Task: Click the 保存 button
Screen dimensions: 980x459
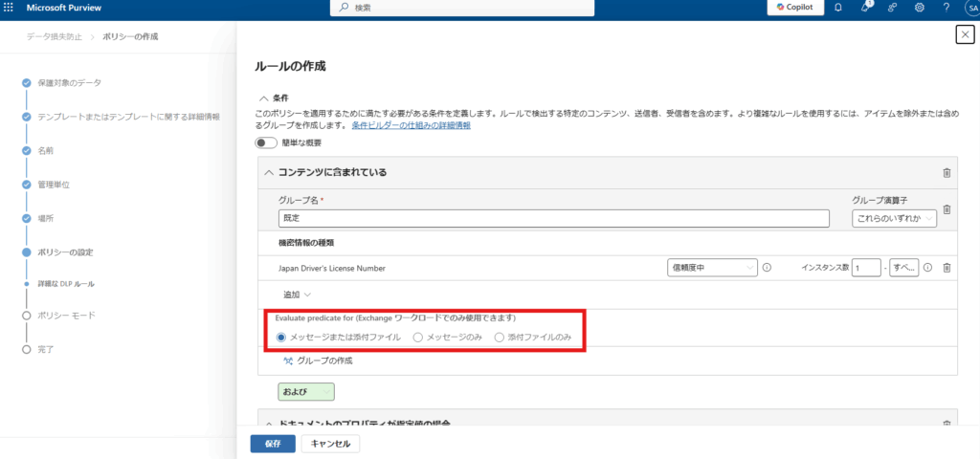Action: pyautogui.click(x=273, y=444)
